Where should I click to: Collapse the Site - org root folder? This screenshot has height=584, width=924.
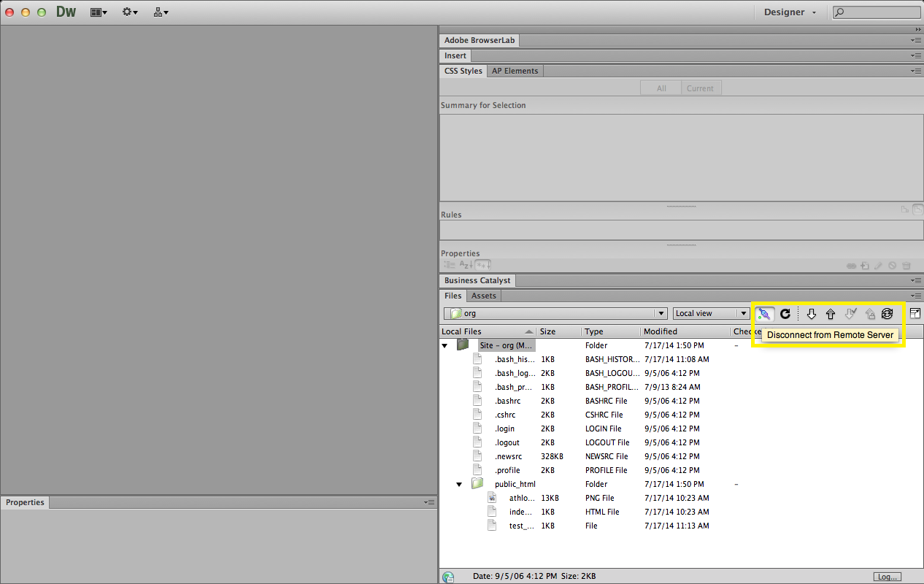click(x=444, y=345)
